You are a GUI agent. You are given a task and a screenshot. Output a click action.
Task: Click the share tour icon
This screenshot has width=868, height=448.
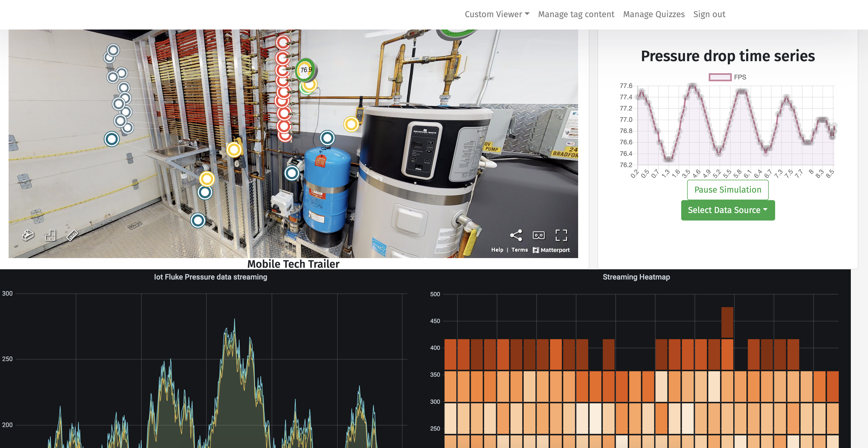[516, 235]
